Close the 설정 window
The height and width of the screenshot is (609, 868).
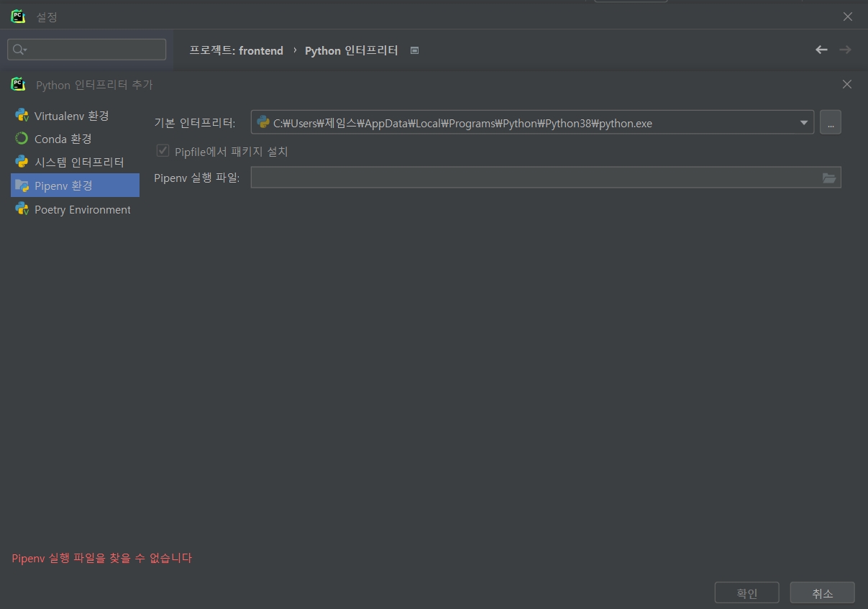coord(848,17)
